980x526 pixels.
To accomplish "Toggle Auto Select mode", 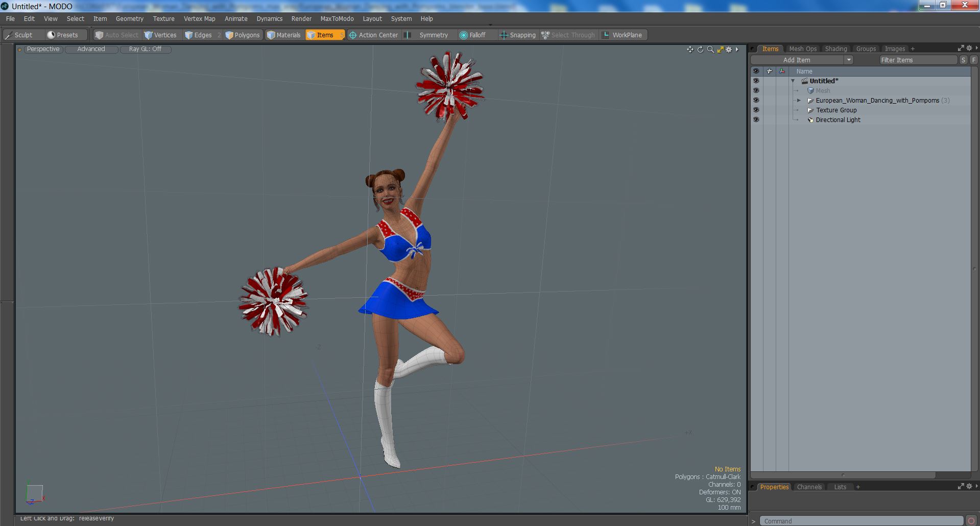I will [117, 35].
